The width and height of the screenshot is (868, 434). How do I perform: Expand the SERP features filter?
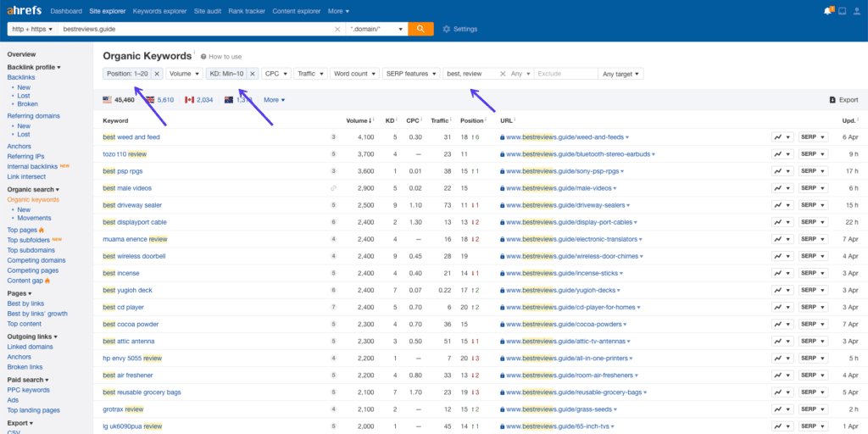pos(410,74)
